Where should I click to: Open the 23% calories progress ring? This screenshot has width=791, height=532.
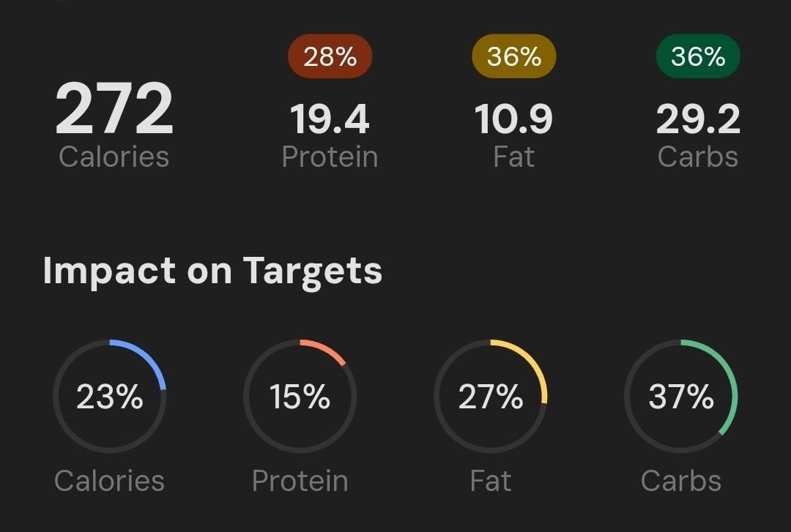tap(109, 396)
